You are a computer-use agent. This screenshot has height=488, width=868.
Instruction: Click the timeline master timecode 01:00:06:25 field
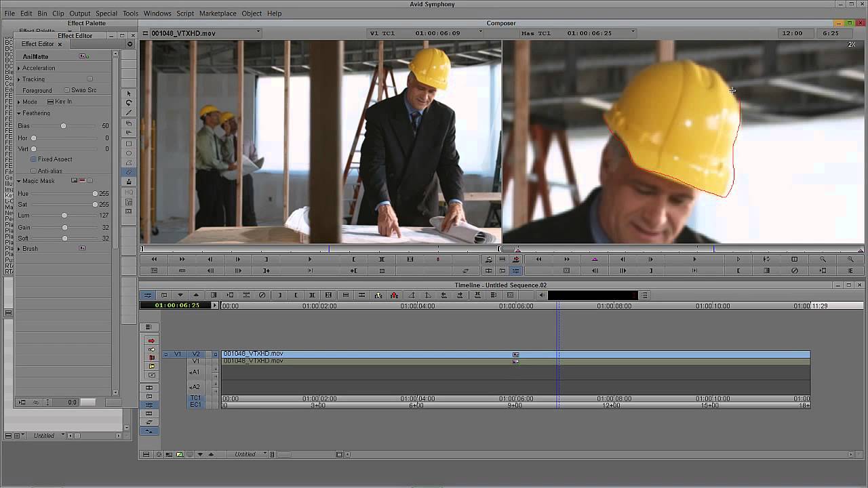(177, 306)
